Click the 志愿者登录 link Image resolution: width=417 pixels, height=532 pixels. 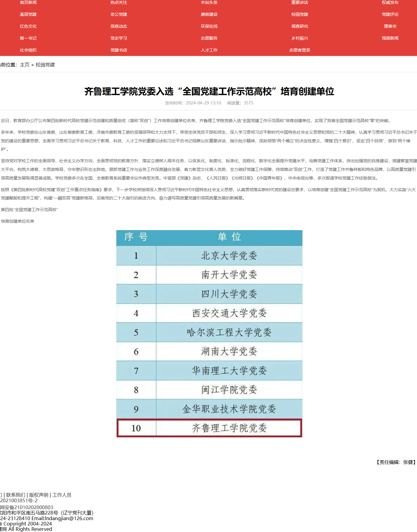click(300, 50)
